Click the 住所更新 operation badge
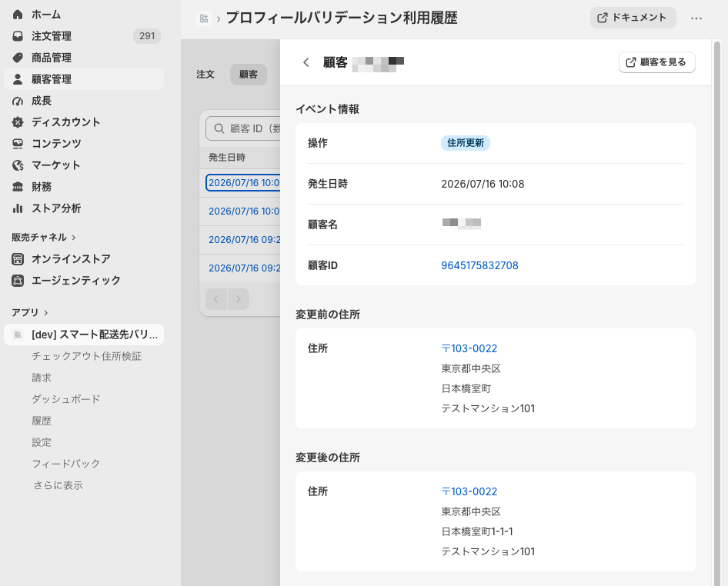The image size is (728, 586). (x=466, y=143)
